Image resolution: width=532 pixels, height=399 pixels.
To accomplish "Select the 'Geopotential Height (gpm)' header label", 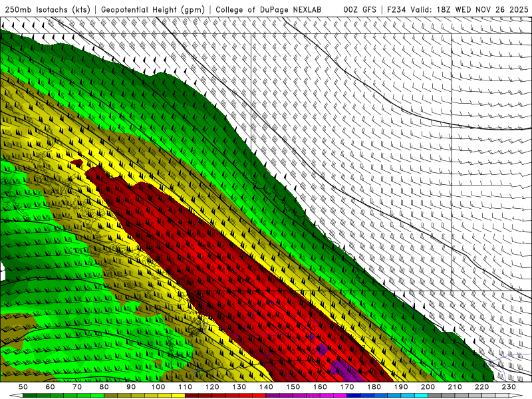I will tap(153, 10).
